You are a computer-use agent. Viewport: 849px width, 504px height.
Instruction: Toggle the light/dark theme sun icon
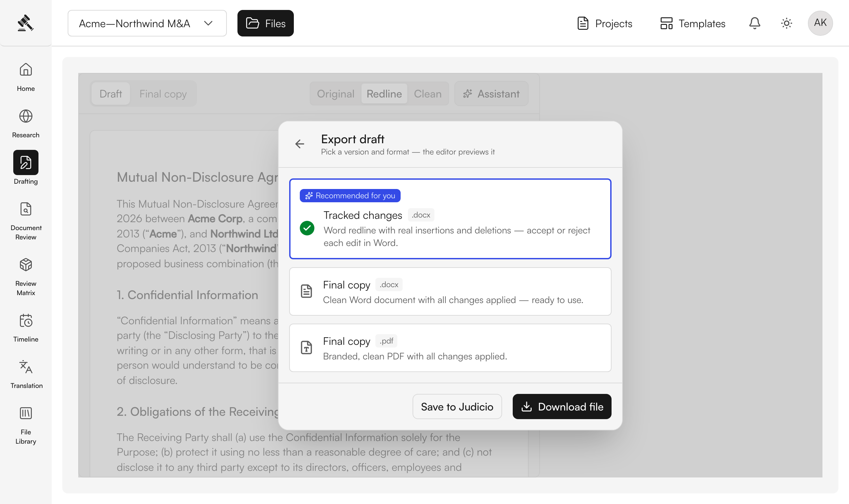click(787, 23)
